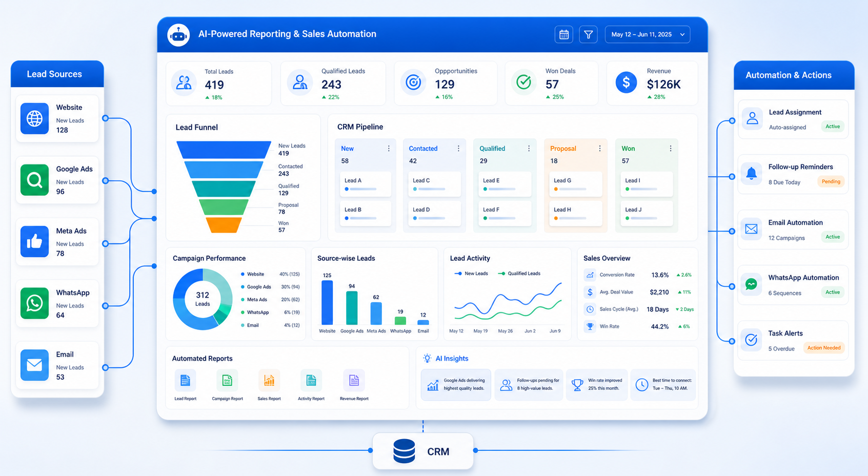Open the Revenue Report icon
868x476 pixels.
(x=354, y=381)
